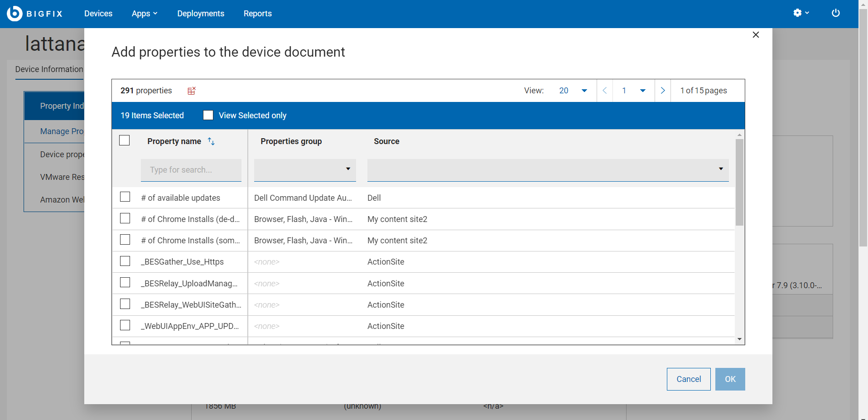Image resolution: width=868 pixels, height=420 pixels.
Task: Click the BigFix logo icon
Action: pyautogui.click(x=14, y=14)
